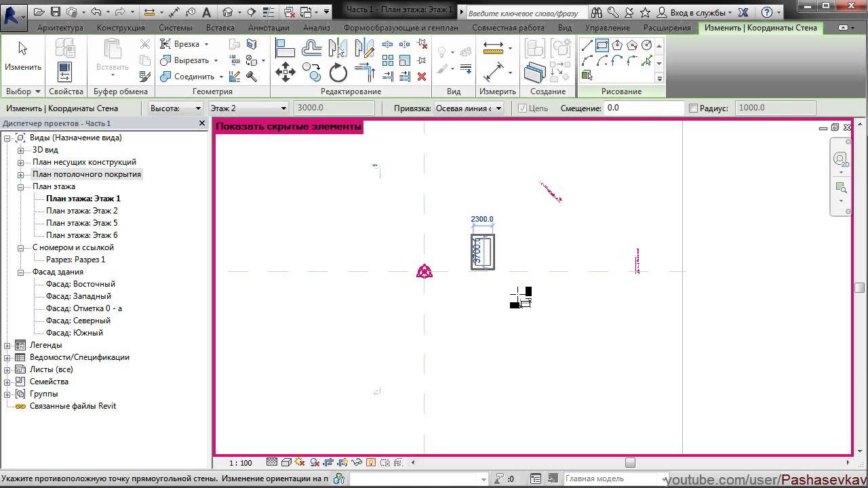868x488 pixels.
Task: Select the Mirror Draw Axis tool
Action: [x=364, y=47]
